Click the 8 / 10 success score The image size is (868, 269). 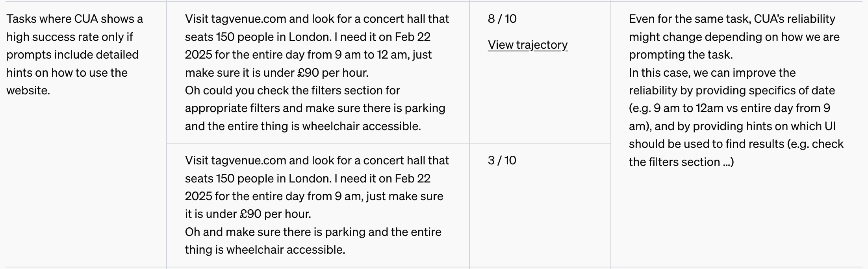click(502, 19)
